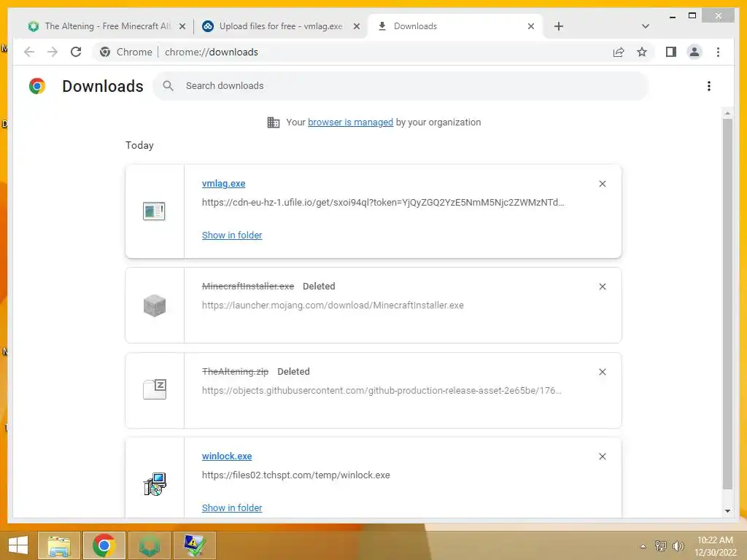Click the vmlag.exe ufile.io source URL
Image resolution: width=747 pixels, height=560 pixels.
382,203
